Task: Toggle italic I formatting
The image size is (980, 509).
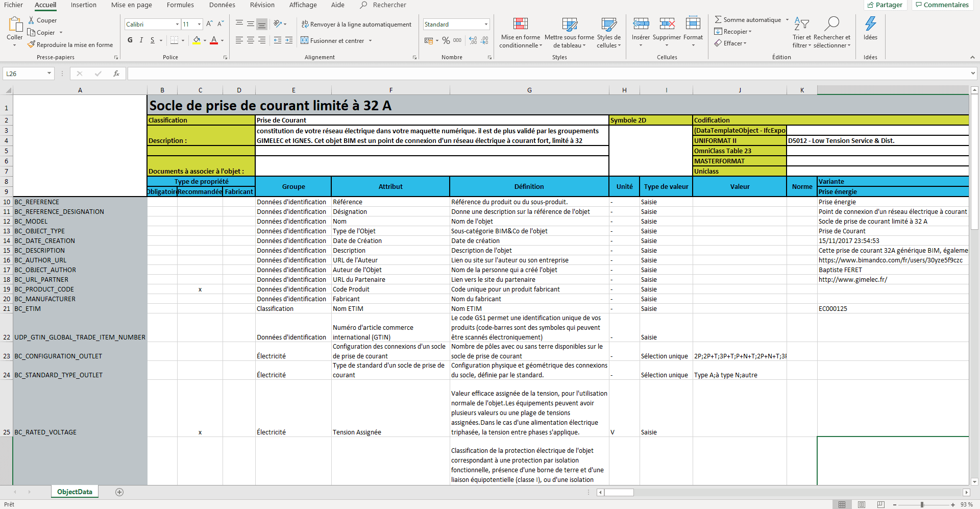Action: 141,40
